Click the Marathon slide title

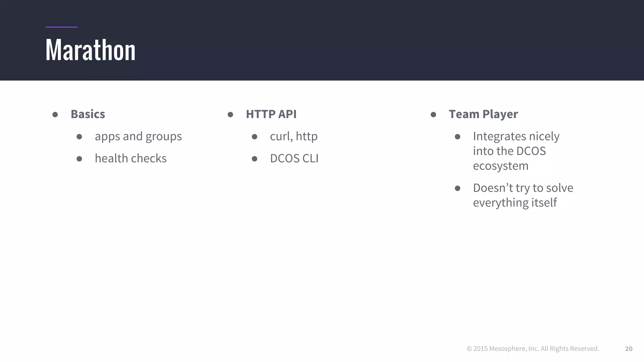91,50
